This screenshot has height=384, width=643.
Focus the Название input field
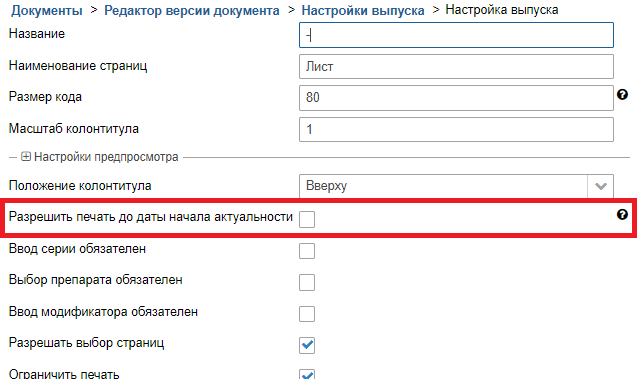pyautogui.click(x=456, y=35)
